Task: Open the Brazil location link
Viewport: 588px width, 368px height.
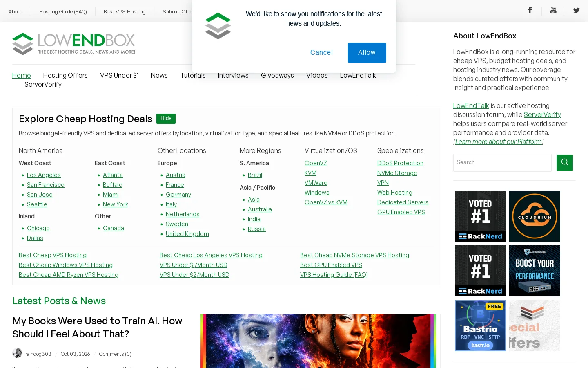Action: (x=255, y=175)
